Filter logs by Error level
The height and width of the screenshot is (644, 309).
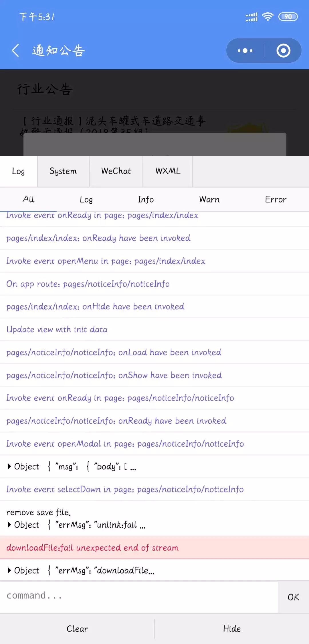(276, 199)
